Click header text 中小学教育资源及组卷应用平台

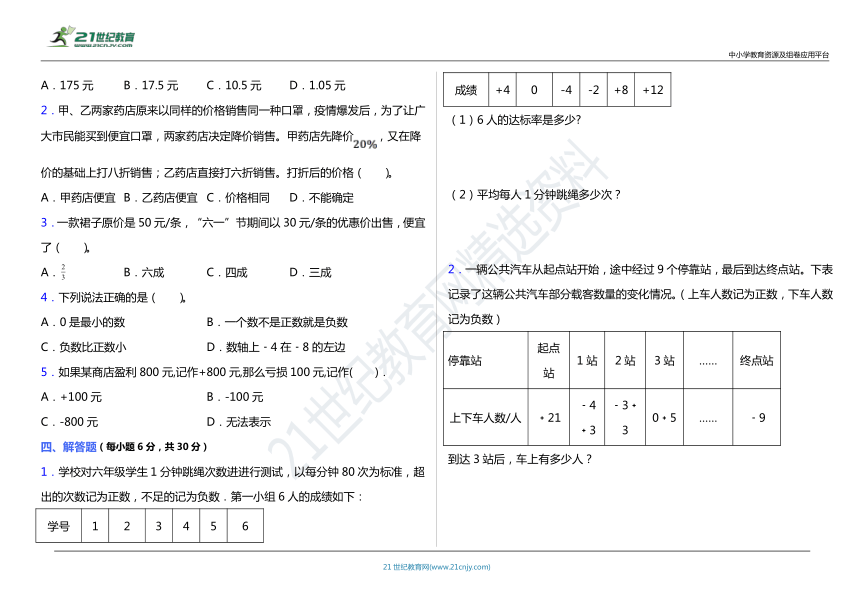tap(778, 55)
